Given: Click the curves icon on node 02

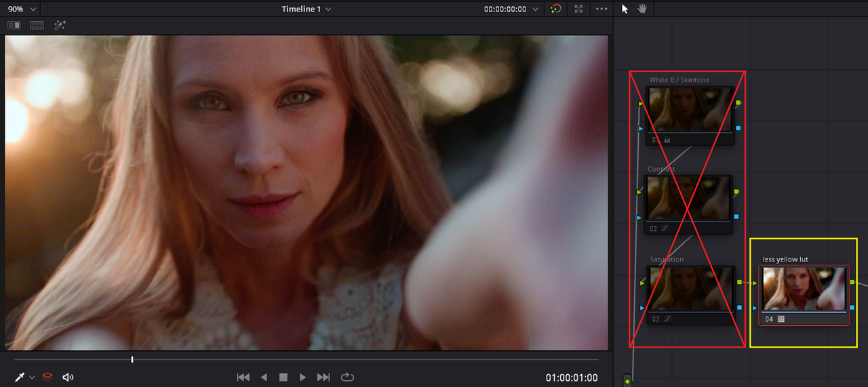Looking at the screenshot, I should coord(665,229).
